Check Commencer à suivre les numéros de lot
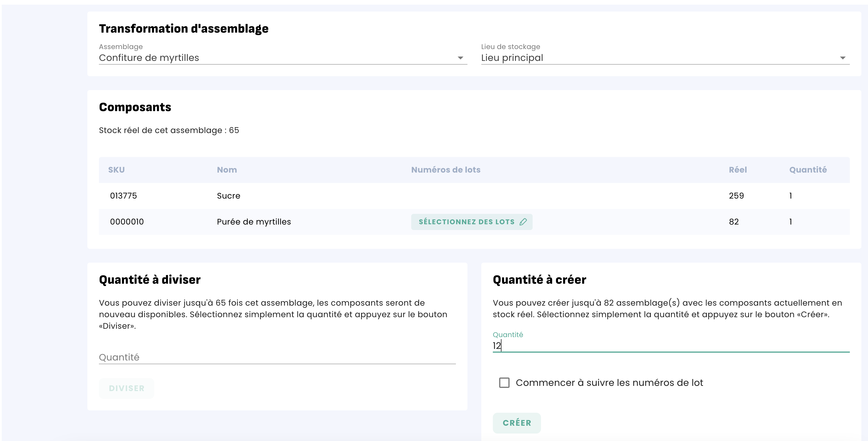This screenshot has height=441, width=868. (x=504, y=383)
